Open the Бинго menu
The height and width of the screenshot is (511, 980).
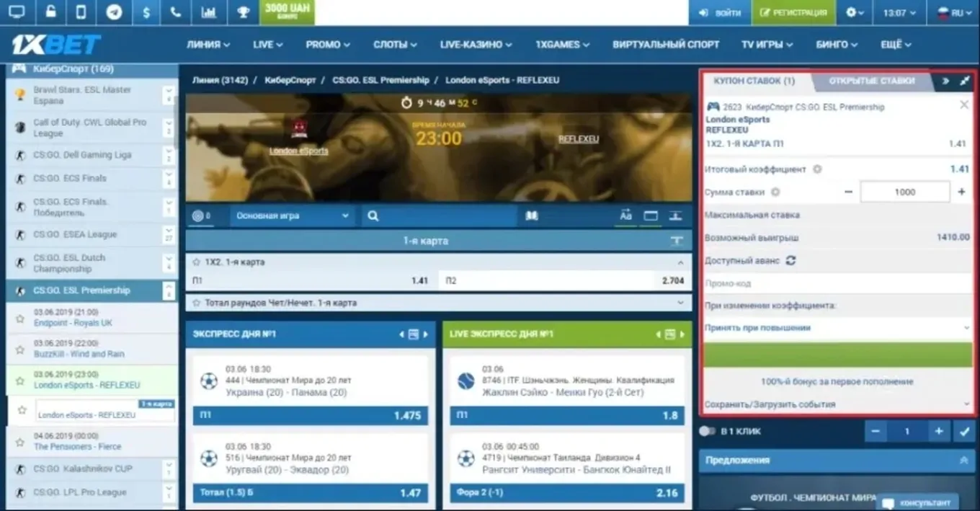click(837, 44)
